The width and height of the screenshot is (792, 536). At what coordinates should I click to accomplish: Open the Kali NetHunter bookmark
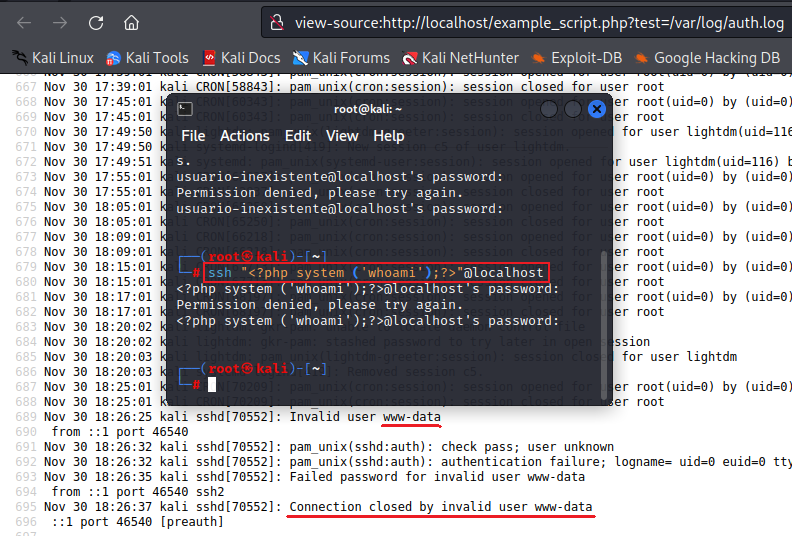coord(460,58)
